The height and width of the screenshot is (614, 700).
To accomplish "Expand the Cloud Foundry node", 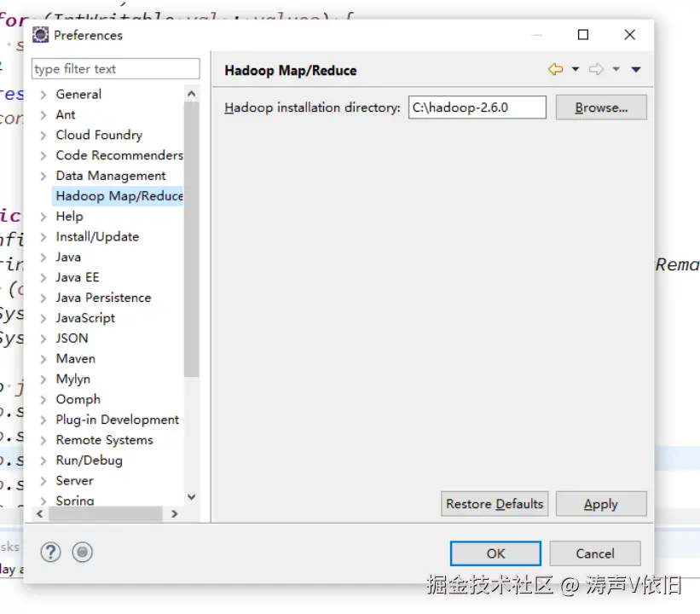I will click(x=43, y=136).
